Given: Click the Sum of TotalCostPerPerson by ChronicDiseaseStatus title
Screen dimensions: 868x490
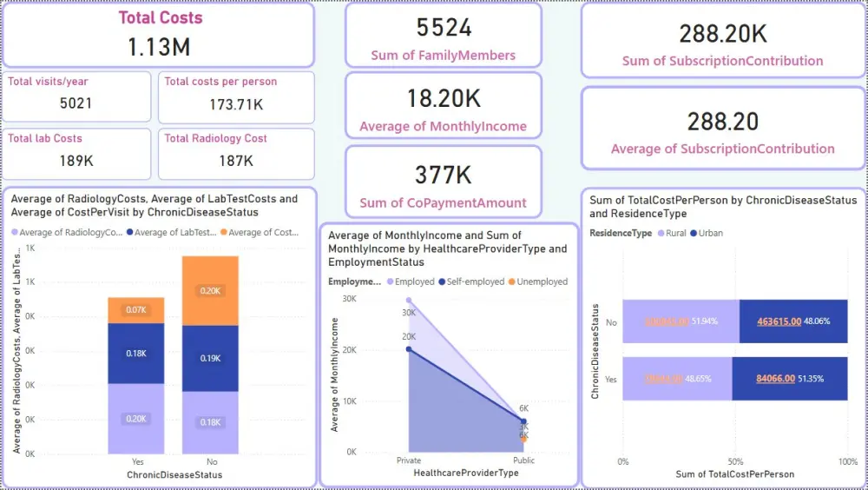Looking at the screenshot, I should (x=723, y=207).
